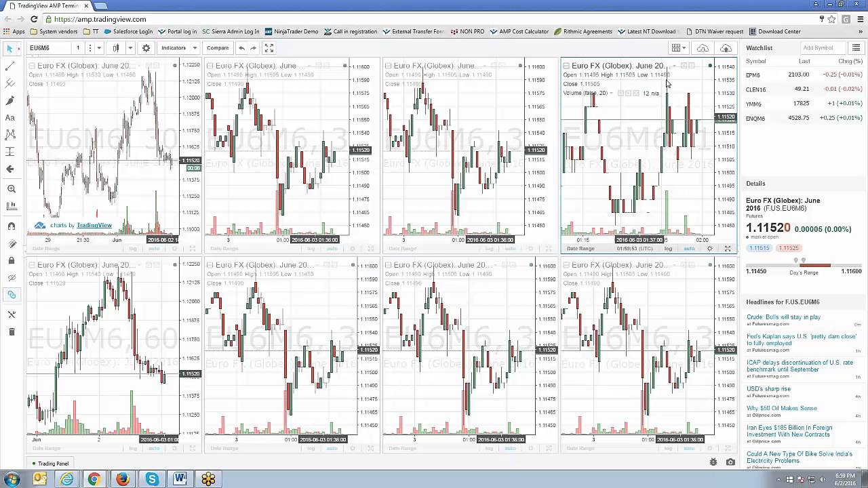This screenshot has height=488, width=868.
Task: Open the chart layout grid dropdown
Action: coord(679,48)
